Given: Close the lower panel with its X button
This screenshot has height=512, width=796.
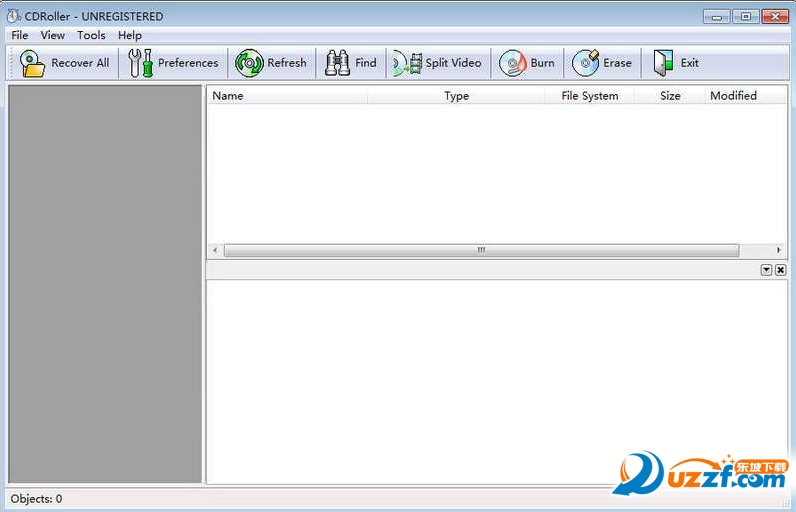Looking at the screenshot, I should (781, 270).
